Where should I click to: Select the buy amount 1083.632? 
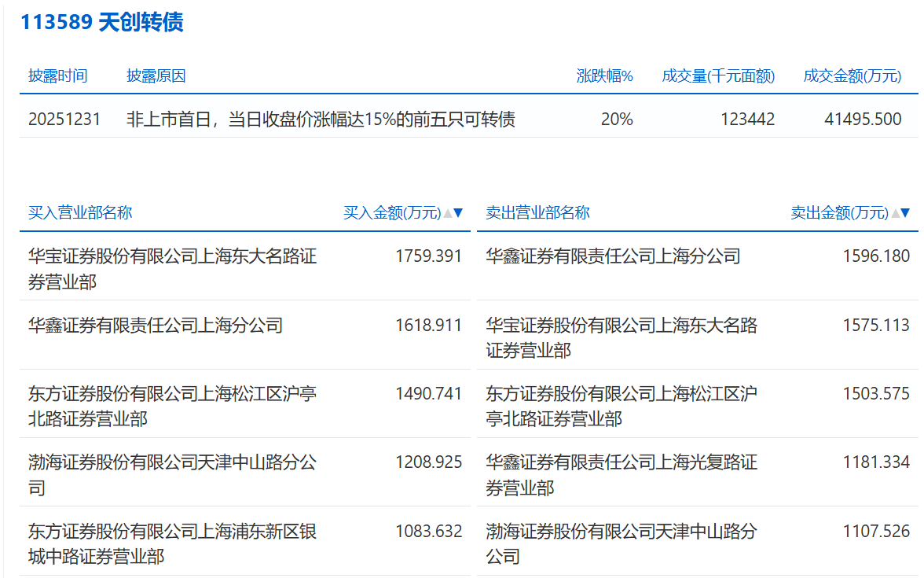[428, 532]
